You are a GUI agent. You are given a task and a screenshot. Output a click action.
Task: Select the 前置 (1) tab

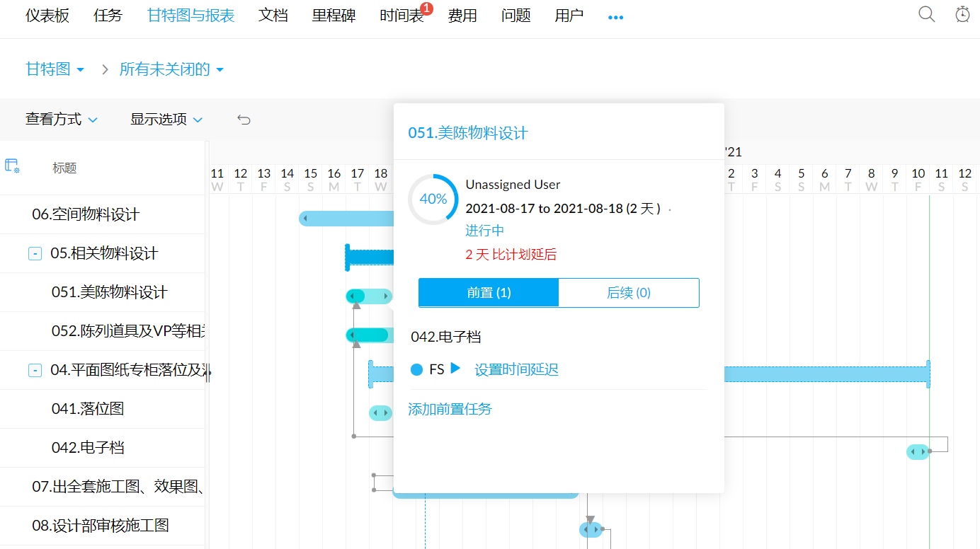point(489,293)
